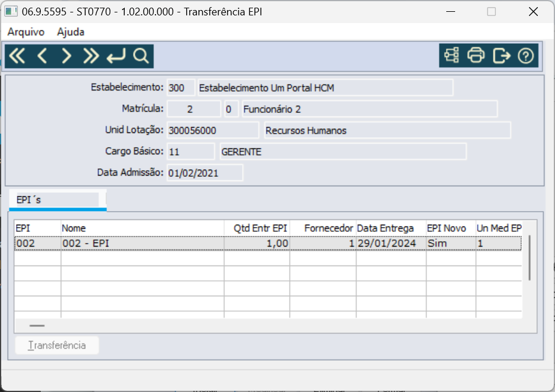This screenshot has width=555, height=392.
Task: Click the 'Sim' EPI Novo cell
Action: [x=451, y=243]
